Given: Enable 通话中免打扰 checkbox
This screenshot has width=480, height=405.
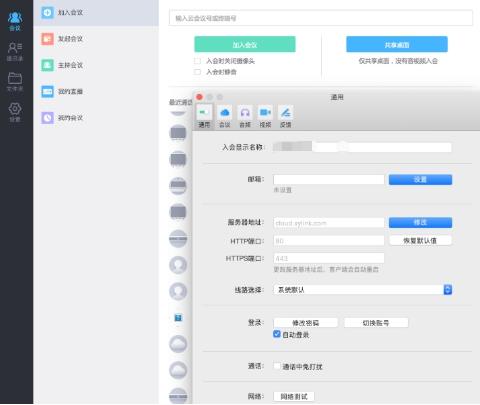Looking at the screenshot, I should point(277,366).
